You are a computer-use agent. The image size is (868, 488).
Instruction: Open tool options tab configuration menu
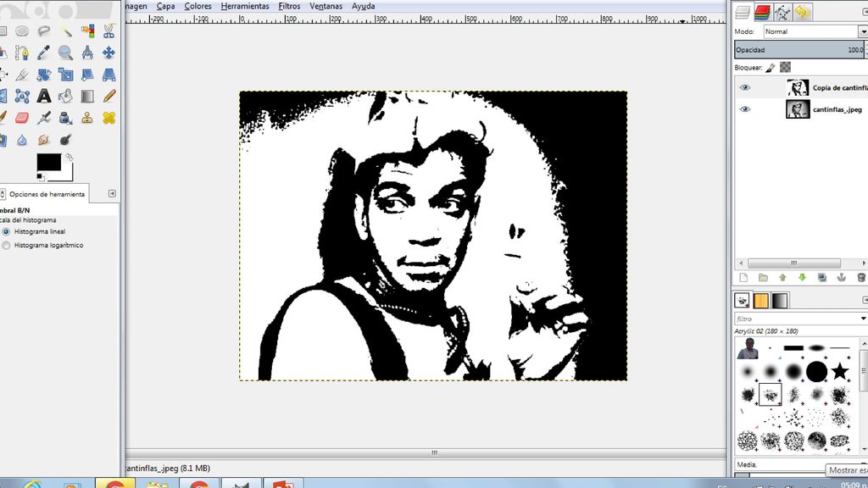point(112,194)
